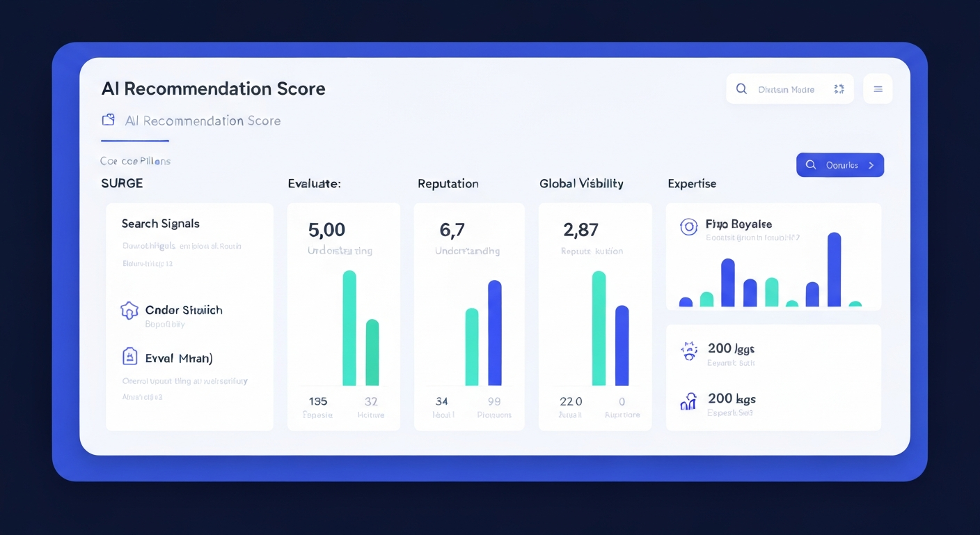The width and height of the screenshot is (980, 535).
Task: Click the 6,7 score value
Action: (452, 229)
